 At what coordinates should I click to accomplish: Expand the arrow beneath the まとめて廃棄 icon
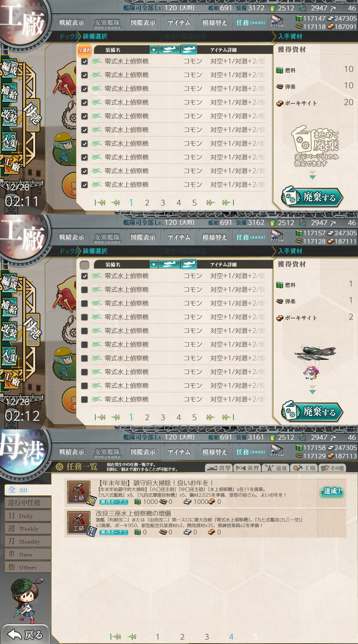[x=312, y=175]
